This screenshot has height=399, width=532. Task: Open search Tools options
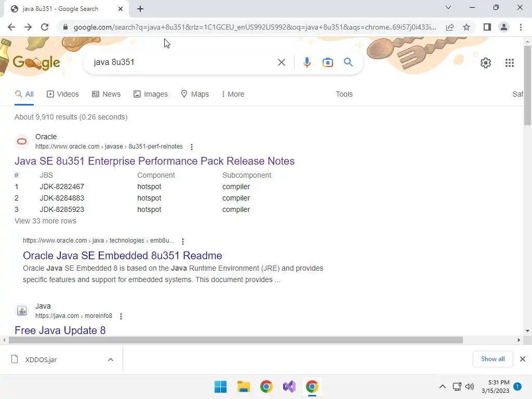point(344,95)
